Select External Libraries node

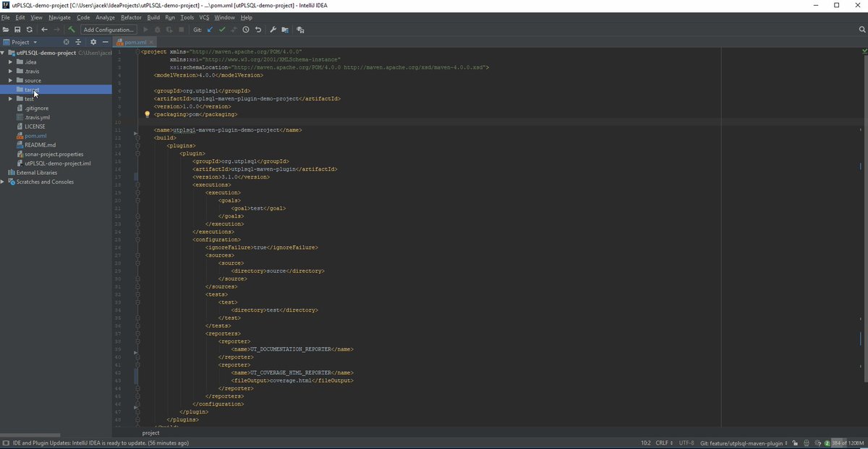point(32,173)
